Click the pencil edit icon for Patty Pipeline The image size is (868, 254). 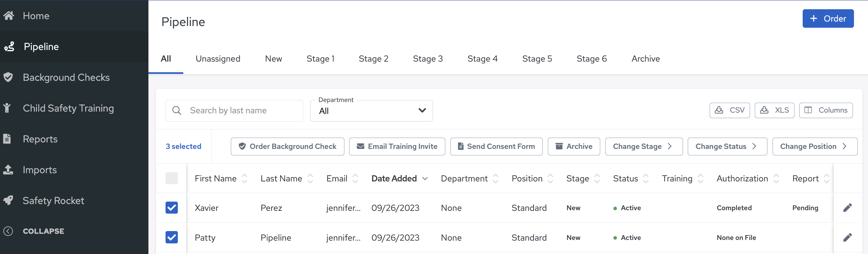click(847, 238)
